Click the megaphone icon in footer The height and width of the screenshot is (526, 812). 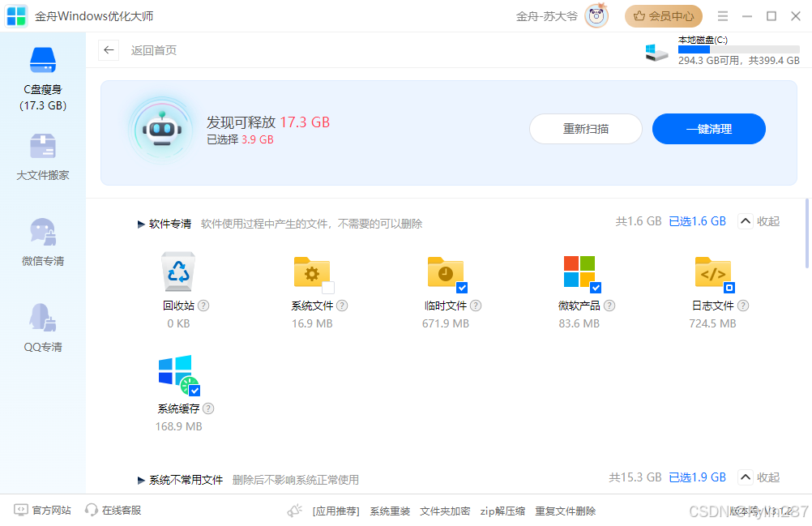295,511
